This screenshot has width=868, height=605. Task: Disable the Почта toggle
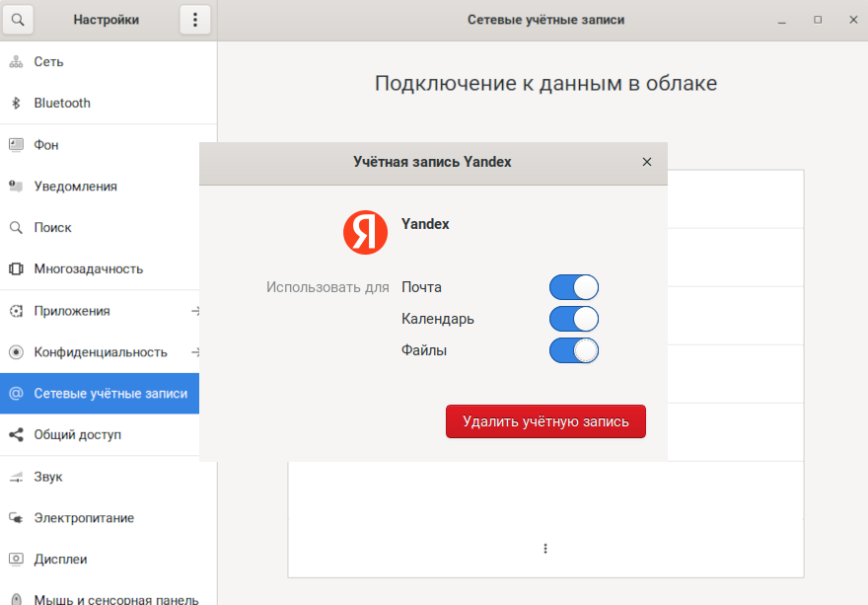574,287
